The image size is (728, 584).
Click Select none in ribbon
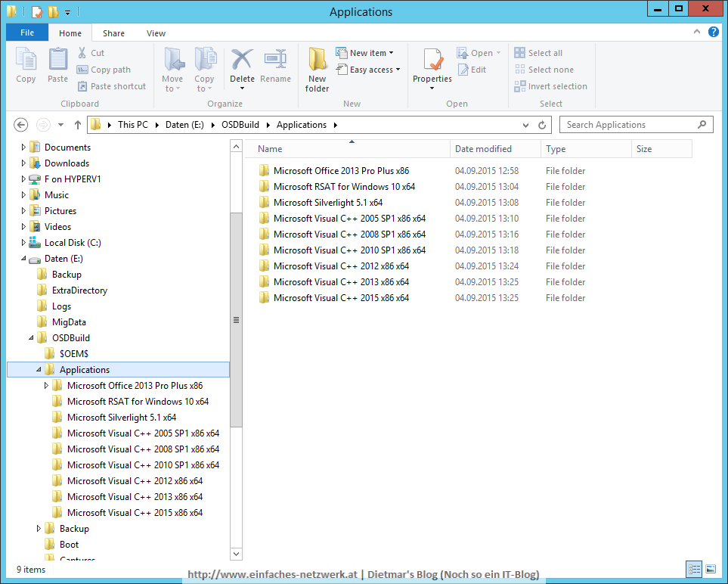pos(544,70)
